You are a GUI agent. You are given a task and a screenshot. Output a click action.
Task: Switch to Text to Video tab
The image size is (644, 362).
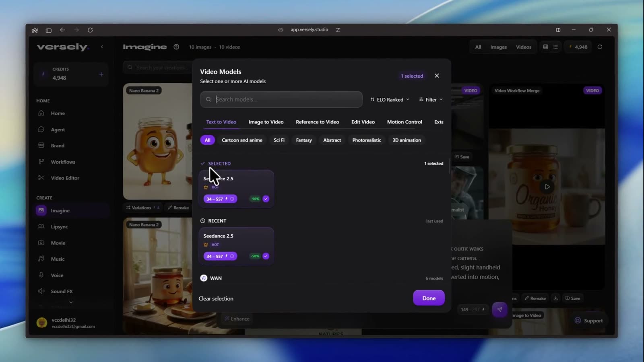tap(221, 122)
